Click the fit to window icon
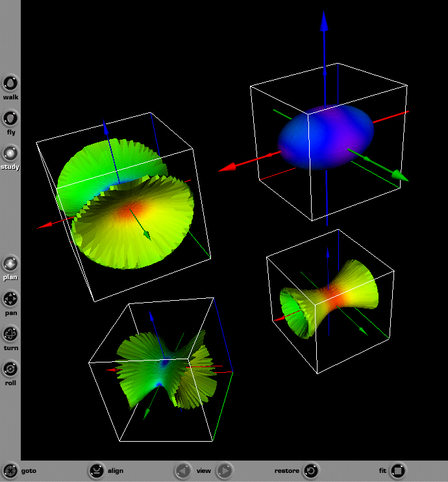Screen dimensions: 448x482 click(x=397, y=470)
